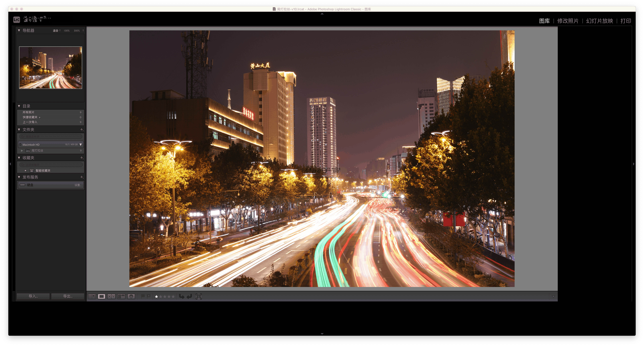Set navigator zoom to 100%
Image resolution: width=644 pixels, height=346 pixels.
click(67, 31)
